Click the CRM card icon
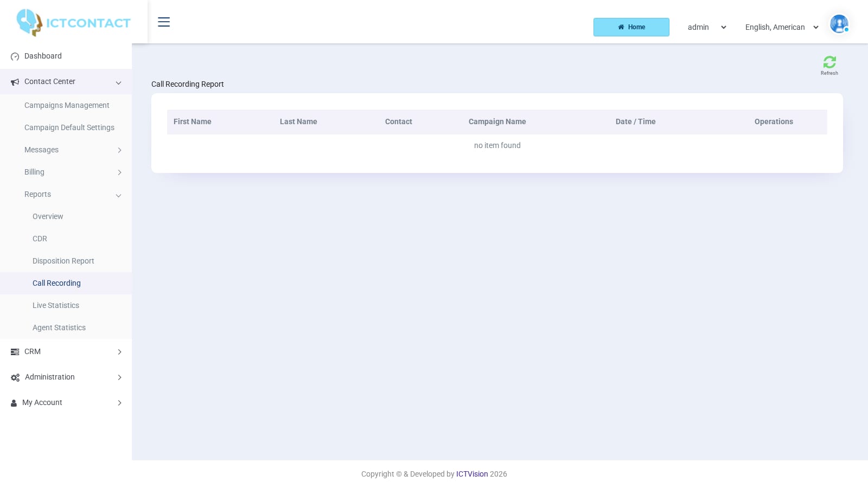This screenshot has width=868, height=488. 15,352
